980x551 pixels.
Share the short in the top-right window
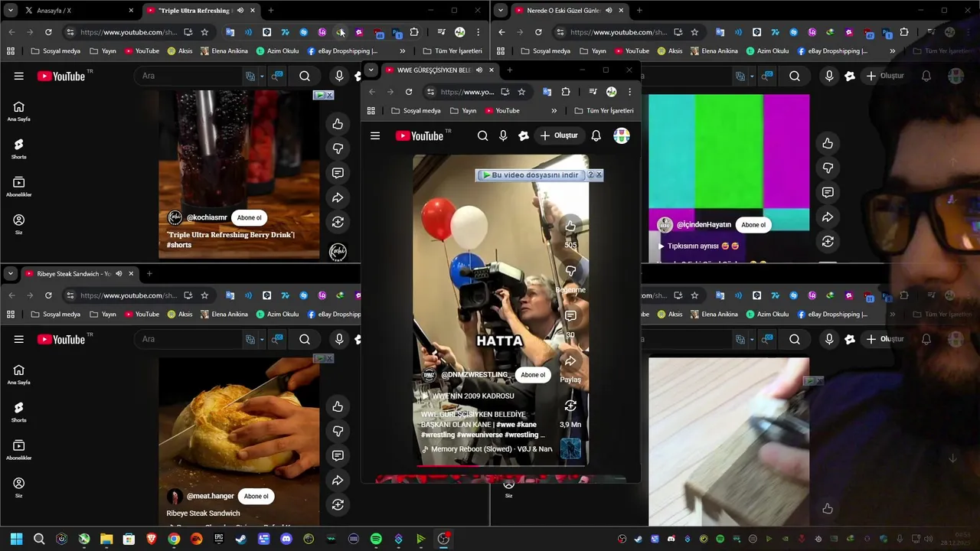pyautogui.click(x=828, y=217)
